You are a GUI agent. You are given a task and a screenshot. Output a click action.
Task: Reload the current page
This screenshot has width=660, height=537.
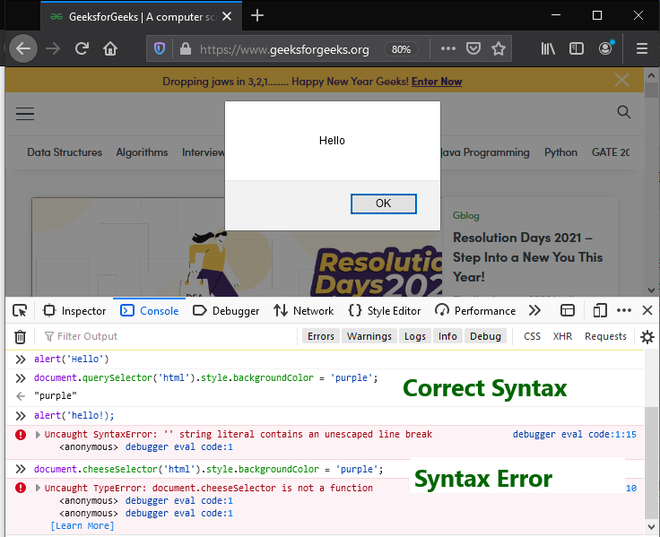[x=82, y=49]
